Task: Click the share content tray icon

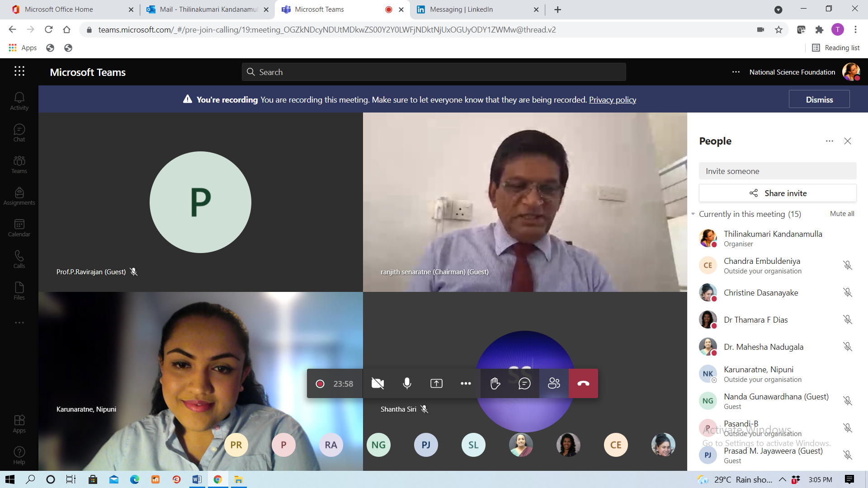Action: (436, 384)
